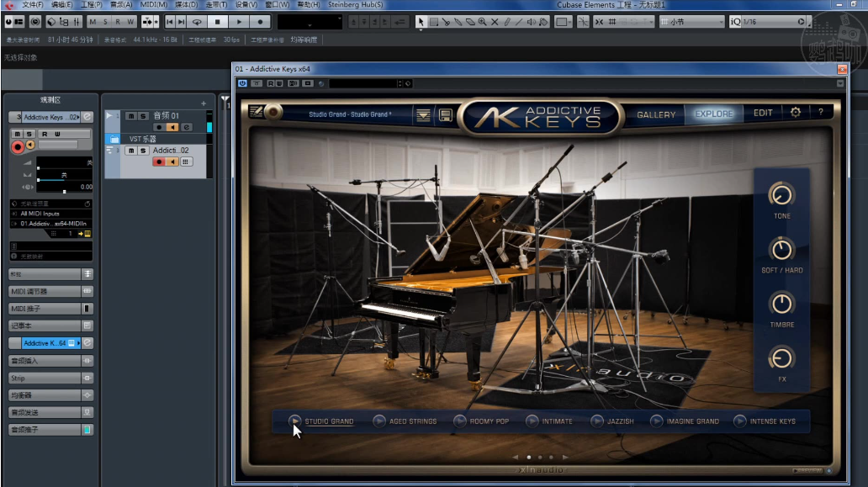Deactivate all Mute states via toolbar M

[x=93, y=22]
